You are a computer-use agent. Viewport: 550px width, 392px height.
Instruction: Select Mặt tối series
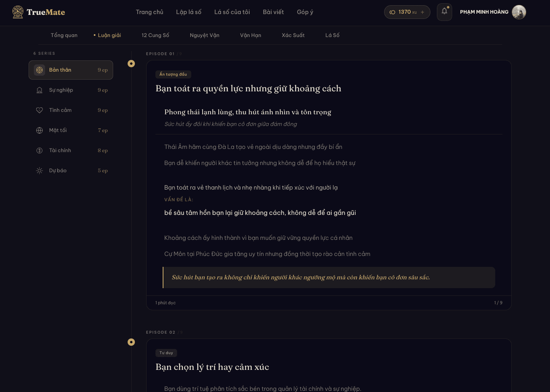coord(71,130)
